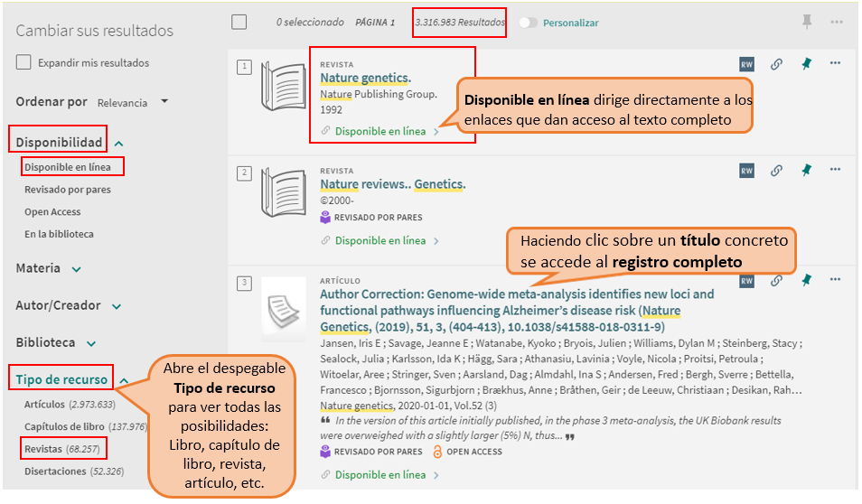Click the RW icon on the Author Correction article
The image size is (862, 504).
tap(746, 281)
